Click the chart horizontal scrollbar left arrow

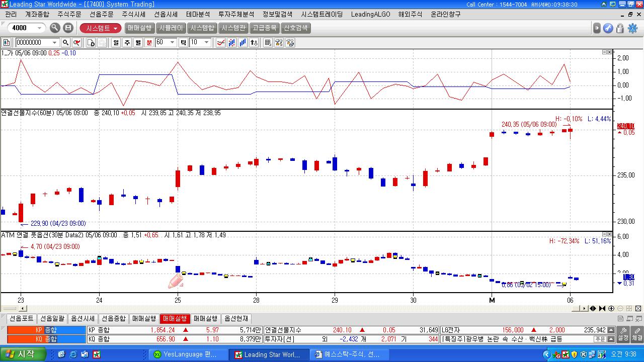[22, 308]
